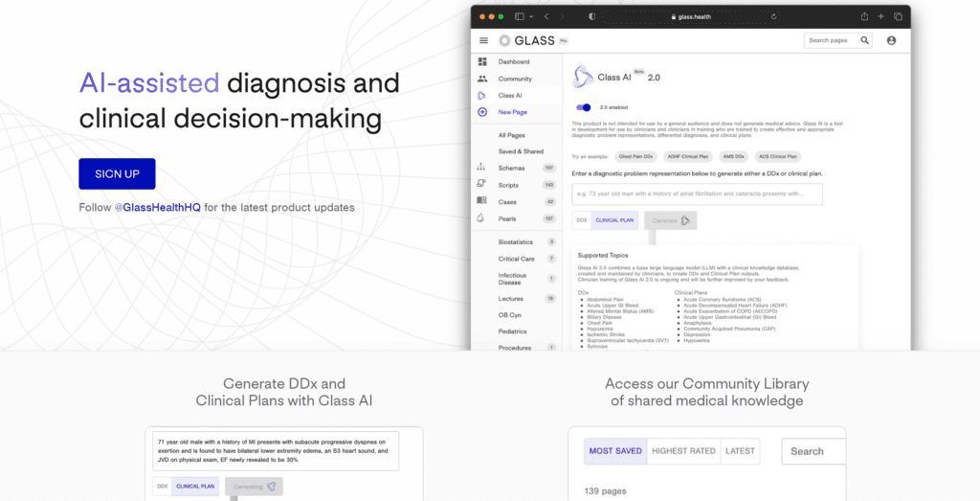Open the Lectures category
980x501 pixels.
511,299
